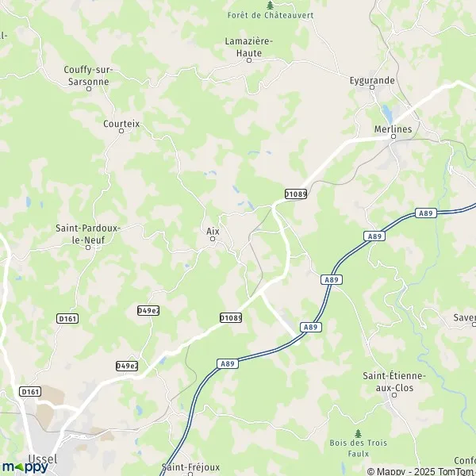The image size is (476, 476).
Task: Select the Saint-Étienne-aux-Clos town marker
Action: (394, 395)
